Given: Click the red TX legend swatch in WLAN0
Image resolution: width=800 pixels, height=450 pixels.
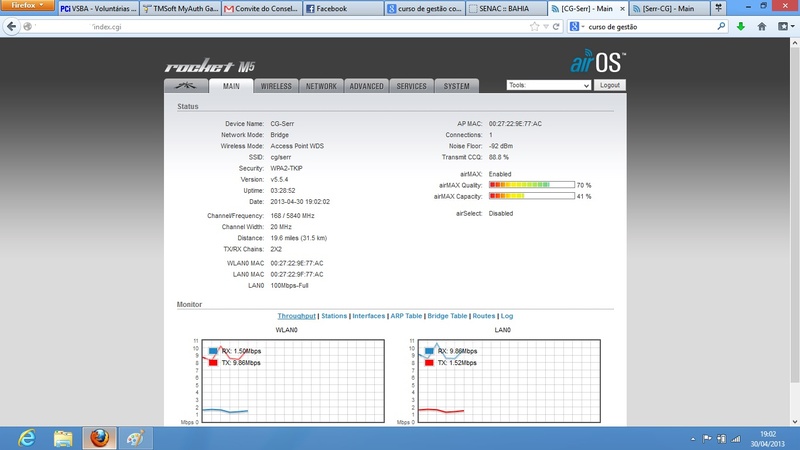Looking at the screenshot, I should click(213, 363).
